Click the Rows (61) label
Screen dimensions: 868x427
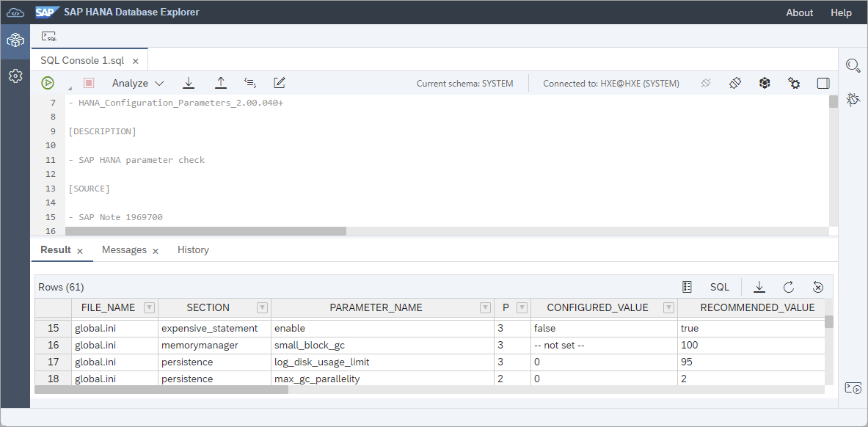coord(61,287)
